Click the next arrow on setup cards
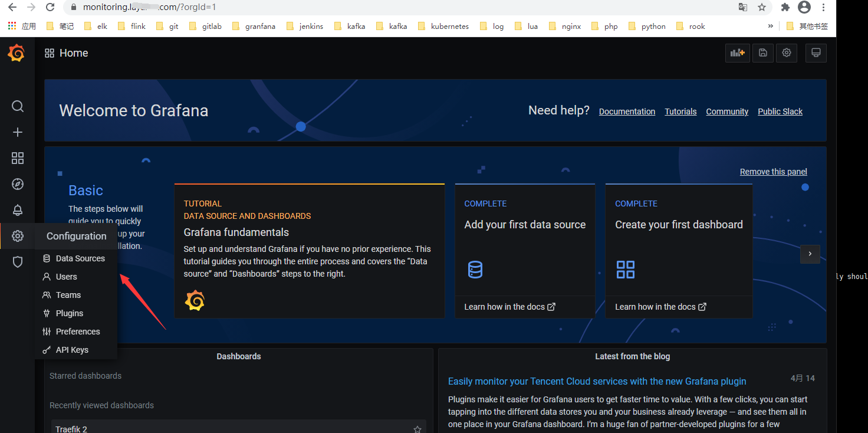 click(810, 254)
